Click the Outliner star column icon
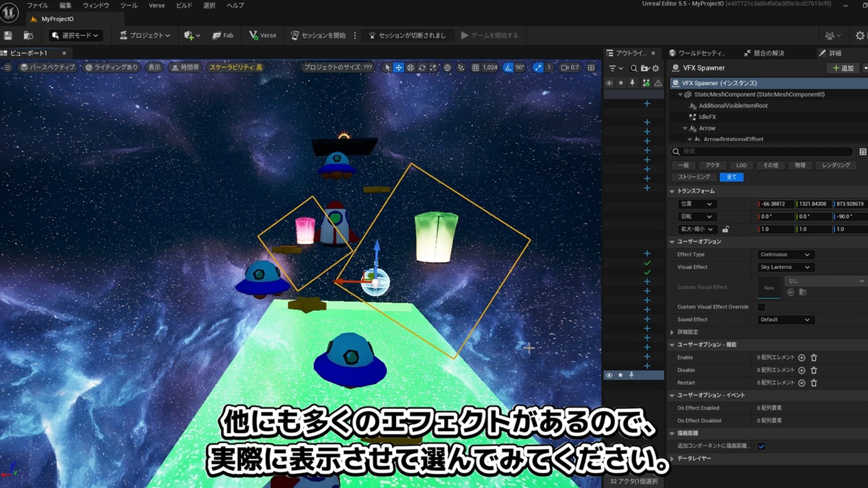Screen dimensions: 868x488 (621, 83)
